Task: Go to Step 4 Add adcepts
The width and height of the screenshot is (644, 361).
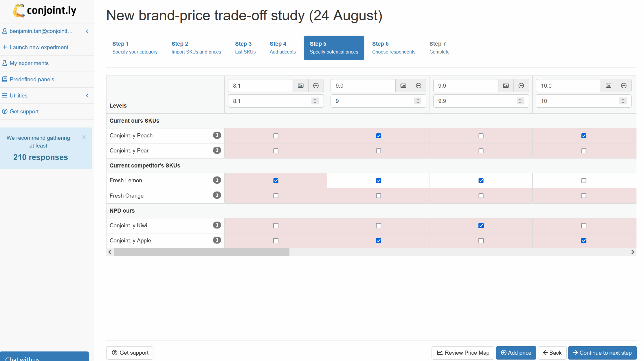Action: click(283, 48)
